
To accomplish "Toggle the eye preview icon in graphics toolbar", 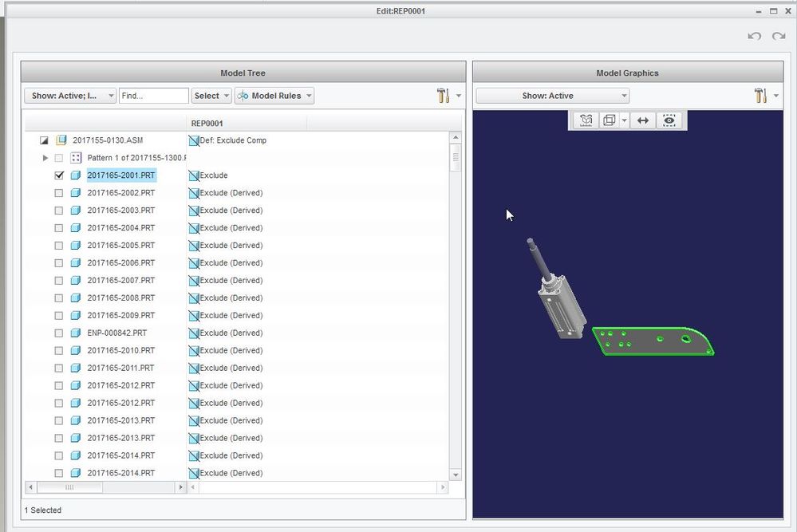I will click(669, 120).
